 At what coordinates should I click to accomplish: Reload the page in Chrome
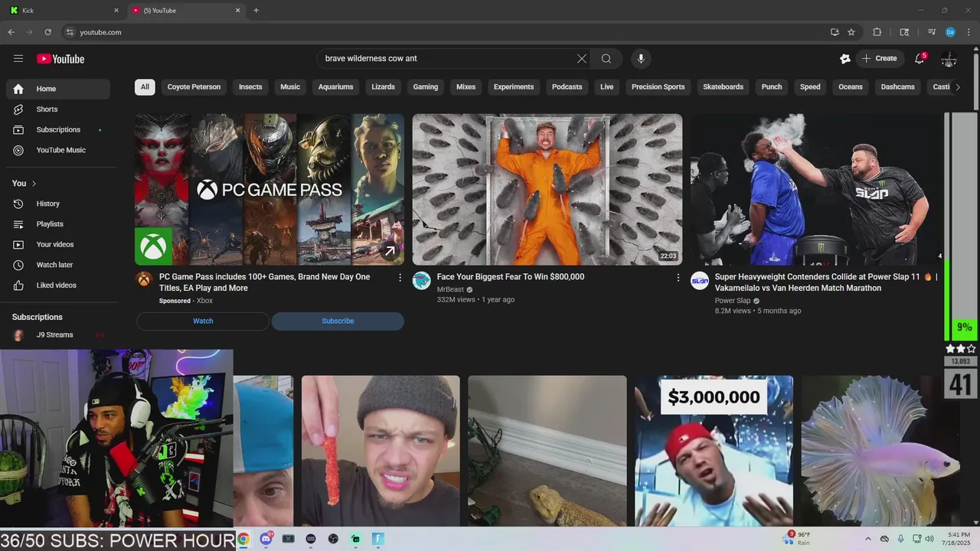pyautogui.click(x=47, y=32)
